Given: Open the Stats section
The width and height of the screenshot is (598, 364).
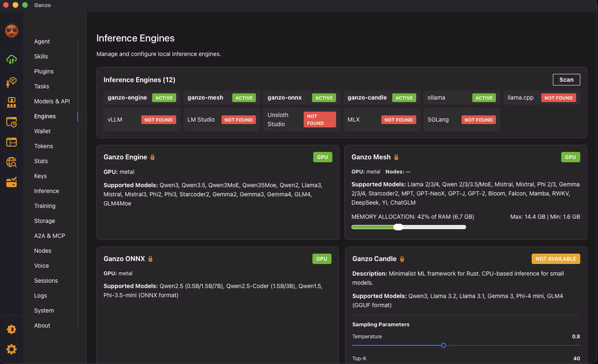Looking at the screenshot, I should coord(41,161).
